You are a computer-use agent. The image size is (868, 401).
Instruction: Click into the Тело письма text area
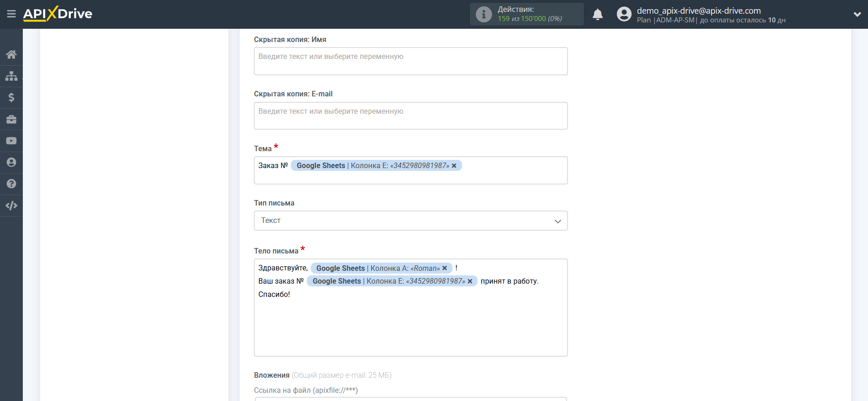(x=410, y=307)
